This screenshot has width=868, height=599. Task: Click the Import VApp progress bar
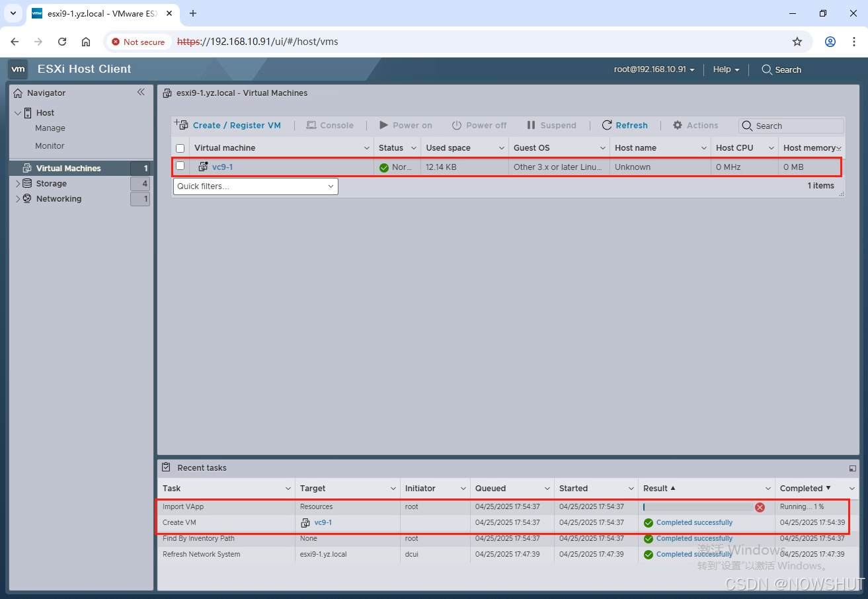point(698,507)
